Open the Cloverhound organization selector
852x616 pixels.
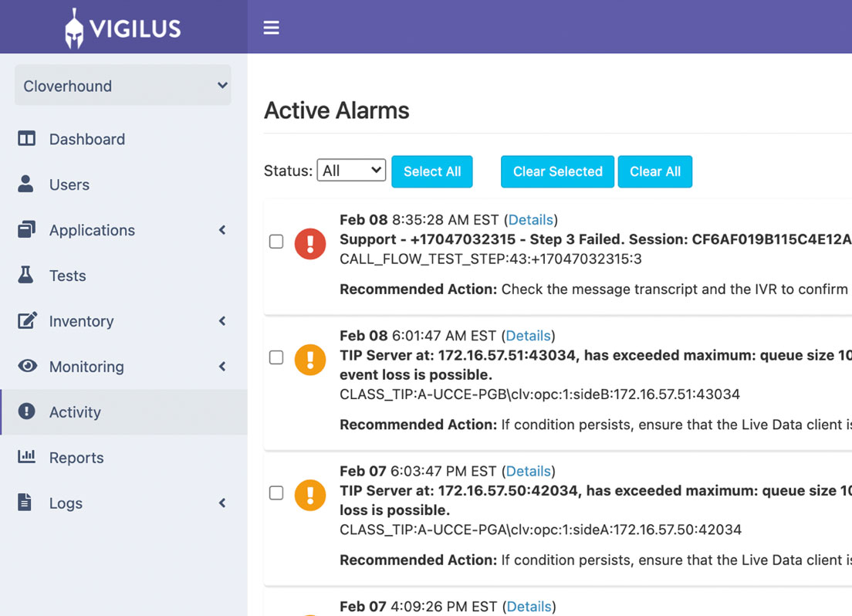click(122, 86)
